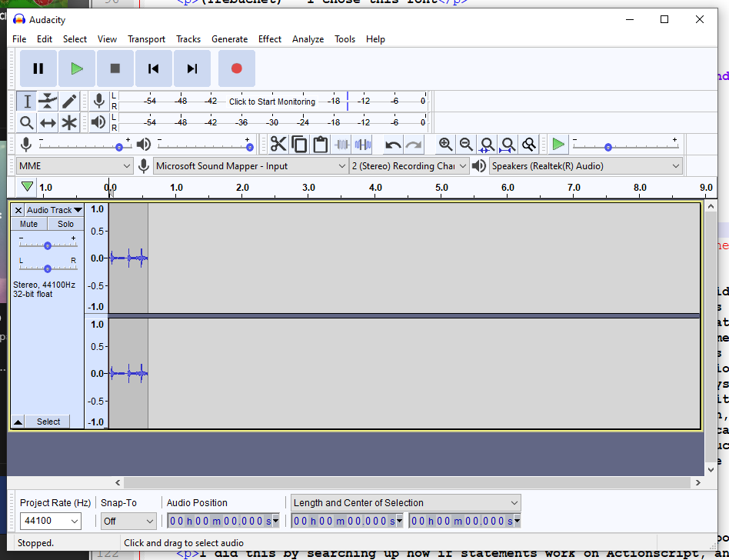
Task: Open the Generate menu
Action: point(229,39)
